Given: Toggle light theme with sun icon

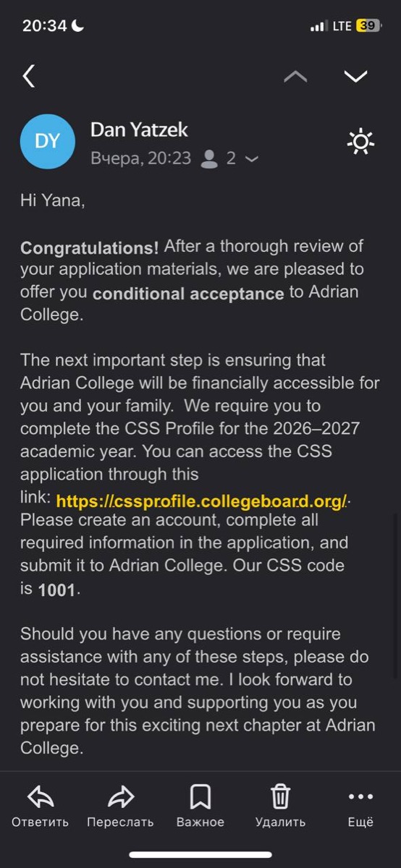Looking at the screenshot, I should (x=360, y=141).
